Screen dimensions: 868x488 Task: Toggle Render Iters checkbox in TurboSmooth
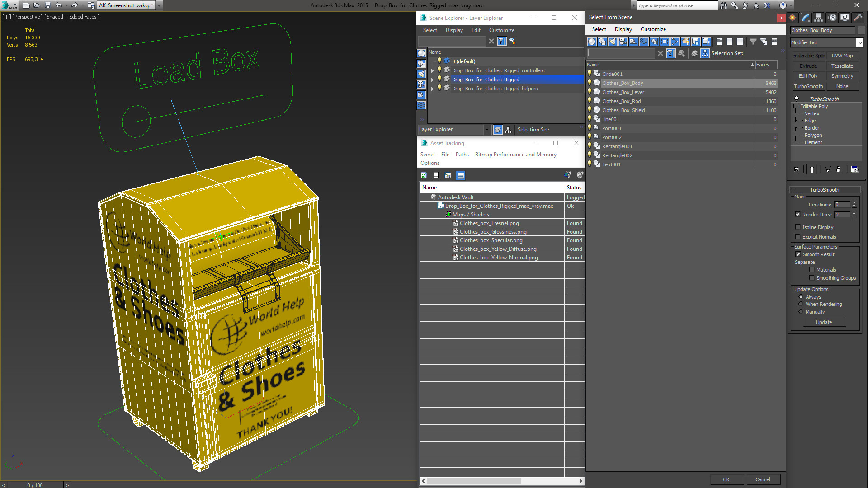[x=797, y=215]
